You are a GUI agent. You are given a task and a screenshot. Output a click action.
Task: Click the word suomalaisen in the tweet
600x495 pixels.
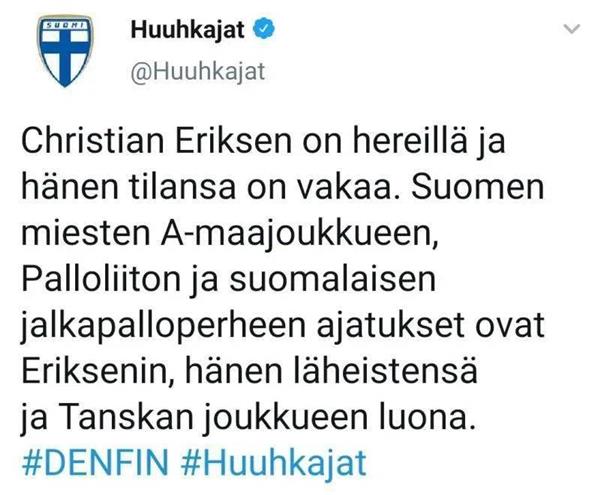(333, 280)
